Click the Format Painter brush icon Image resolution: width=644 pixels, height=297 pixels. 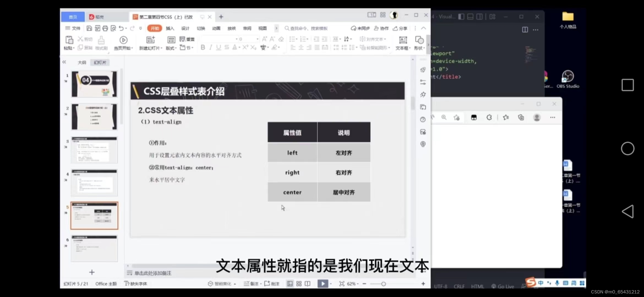tap(101, 40)
